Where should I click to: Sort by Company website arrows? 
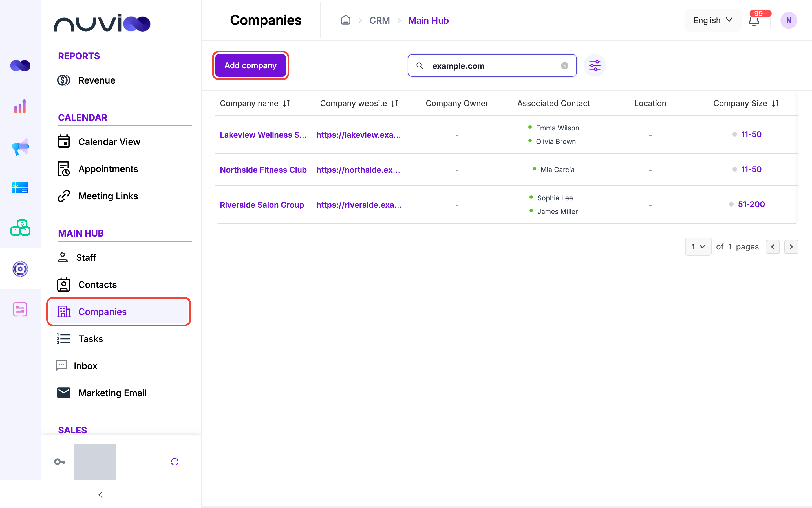click(395, 103)
